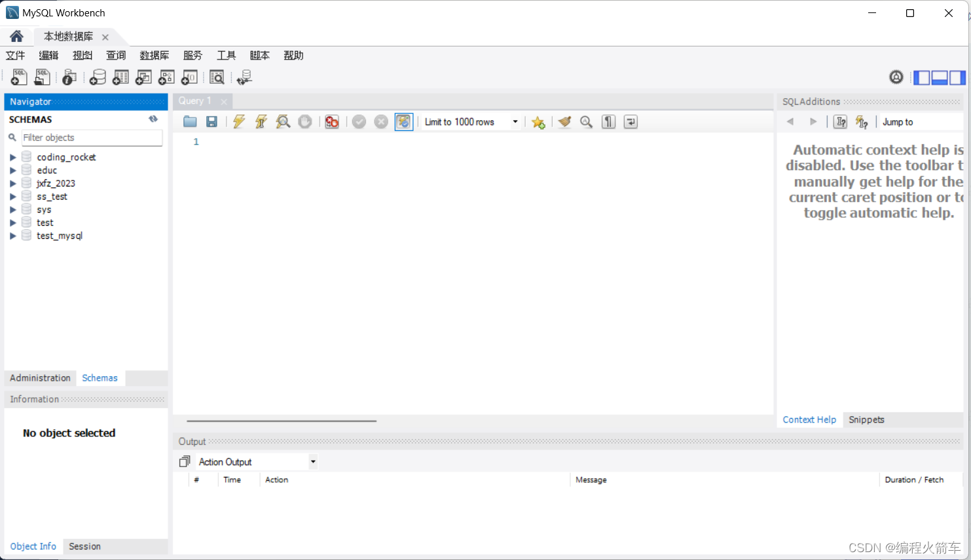Expand the ss_test schema
971x560 pixels.
(x=12, y=196)
